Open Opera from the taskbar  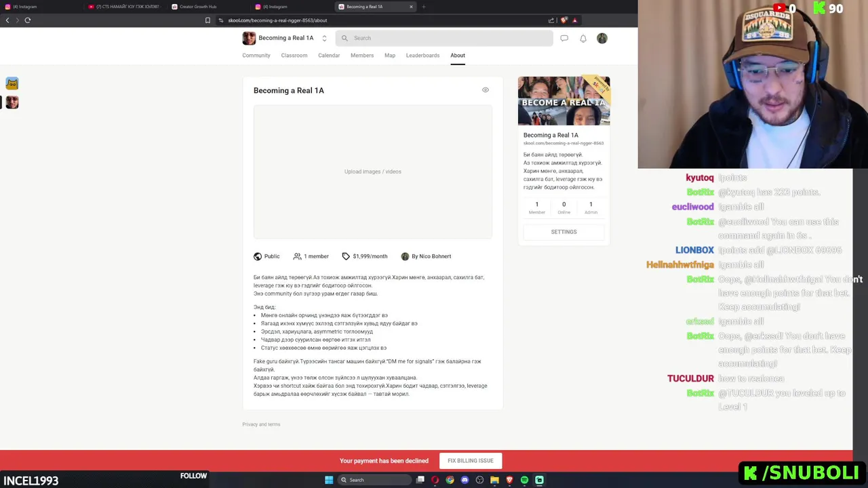(x=435, y=480)
